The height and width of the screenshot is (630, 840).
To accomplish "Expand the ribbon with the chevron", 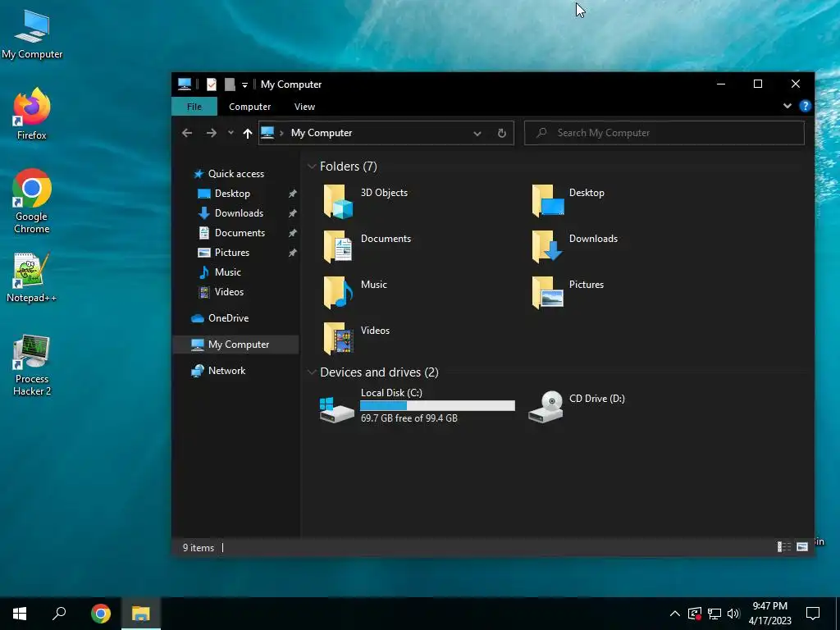I will 787,106.
